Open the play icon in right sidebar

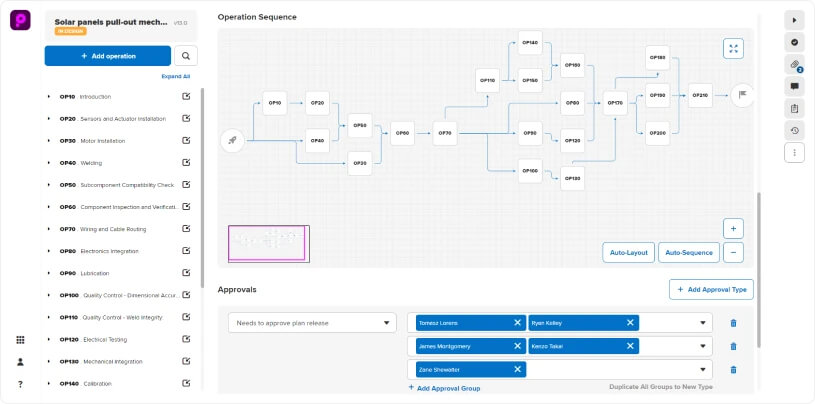[794, 20]
